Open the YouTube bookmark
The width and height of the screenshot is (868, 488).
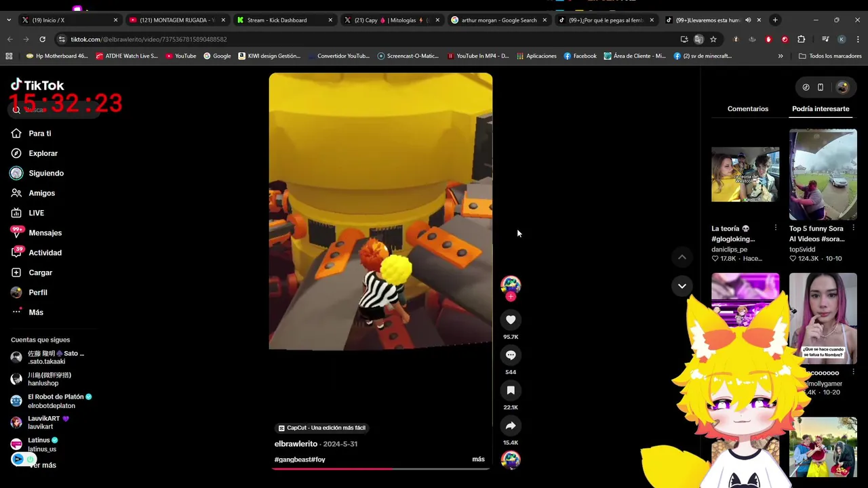pyautogui.click(x=181, y=56)
